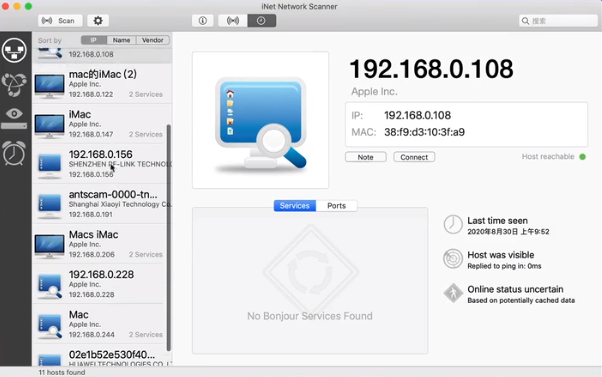Click Connect button
Viewport: 602px width, 377px height.
414,157
